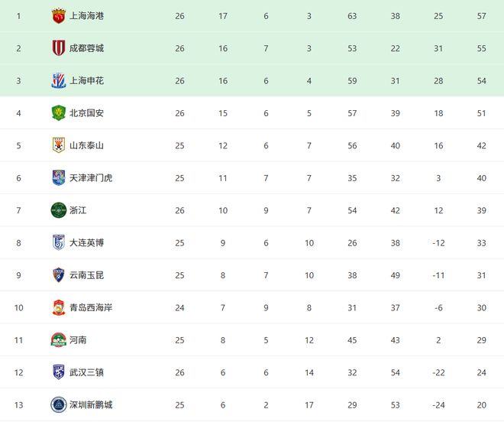Click the Shandong Taishan (山东泰山) team logo
The height and width of the screenshot is (422, 504).
click(x=59, y=145)
